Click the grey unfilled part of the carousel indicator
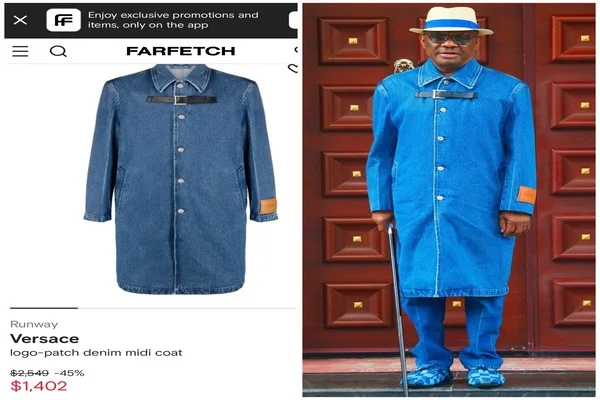The image size is (600, 400). coord(187,308)
